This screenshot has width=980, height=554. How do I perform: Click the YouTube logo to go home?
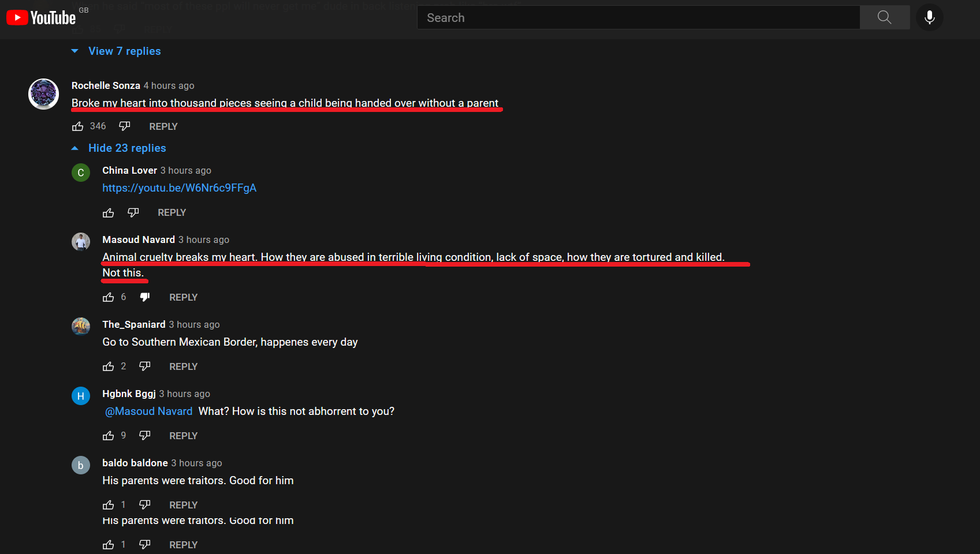click(41, 18)
